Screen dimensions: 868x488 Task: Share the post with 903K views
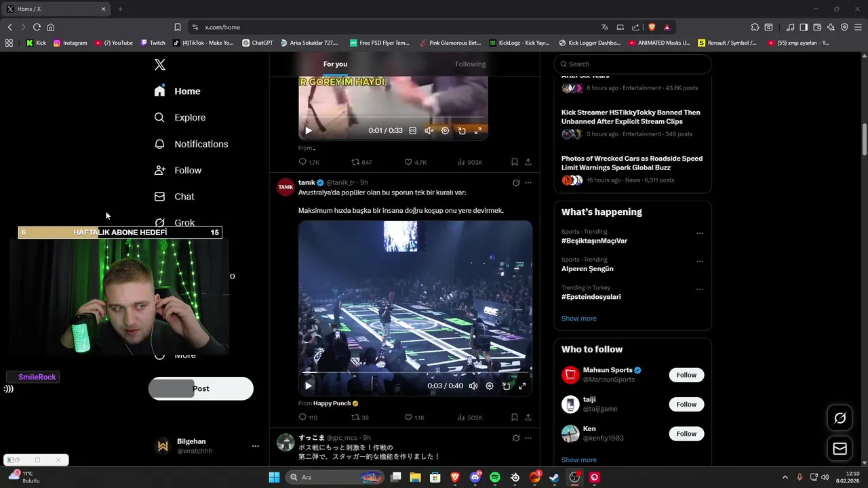(x=528, y=162)
